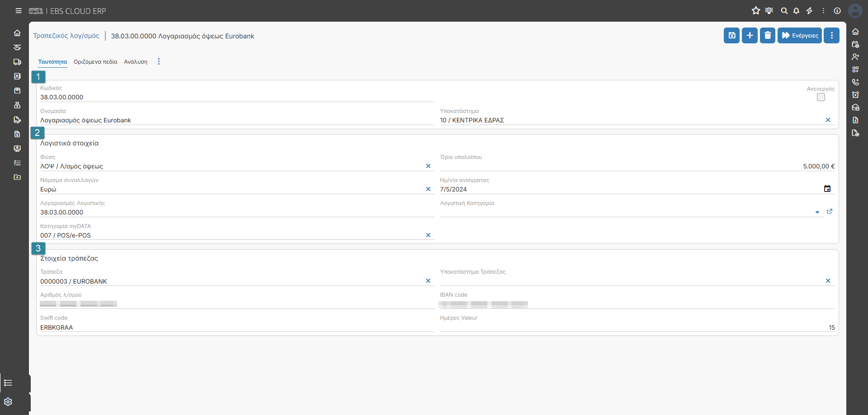Open the tab row three-dot menu

(159, 61)
